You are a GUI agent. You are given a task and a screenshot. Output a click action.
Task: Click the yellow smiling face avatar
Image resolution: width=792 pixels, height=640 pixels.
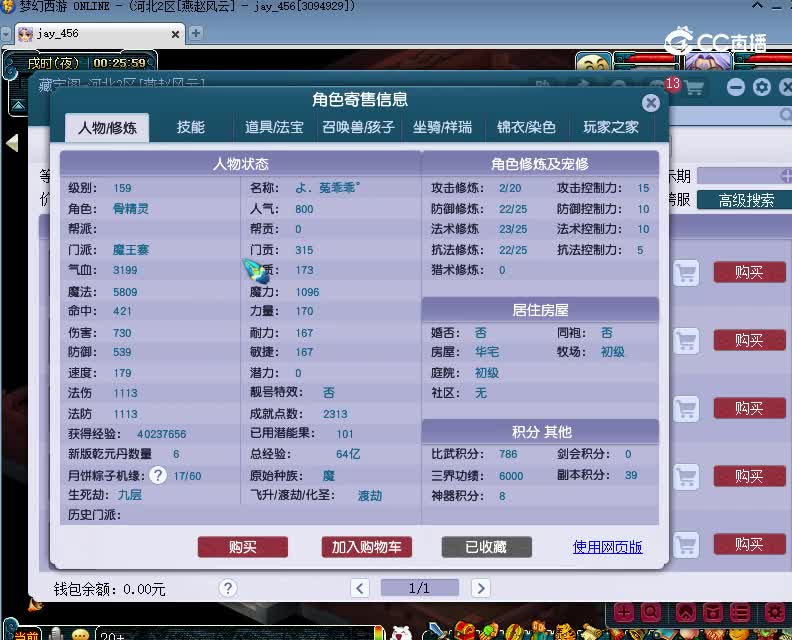point(593,62)
